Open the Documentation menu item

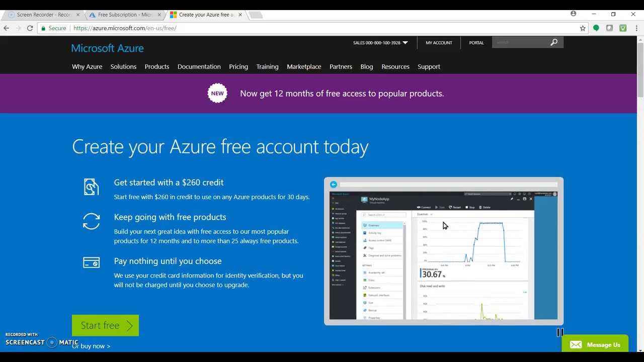coord(199,66)
